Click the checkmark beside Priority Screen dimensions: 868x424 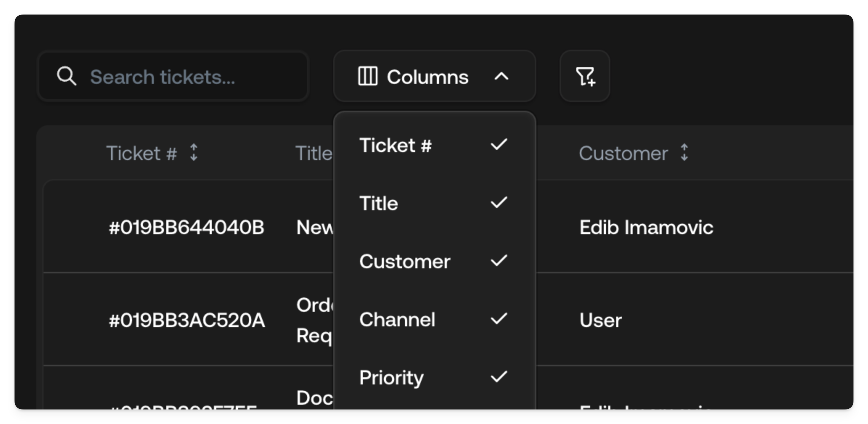coord(499,377)
